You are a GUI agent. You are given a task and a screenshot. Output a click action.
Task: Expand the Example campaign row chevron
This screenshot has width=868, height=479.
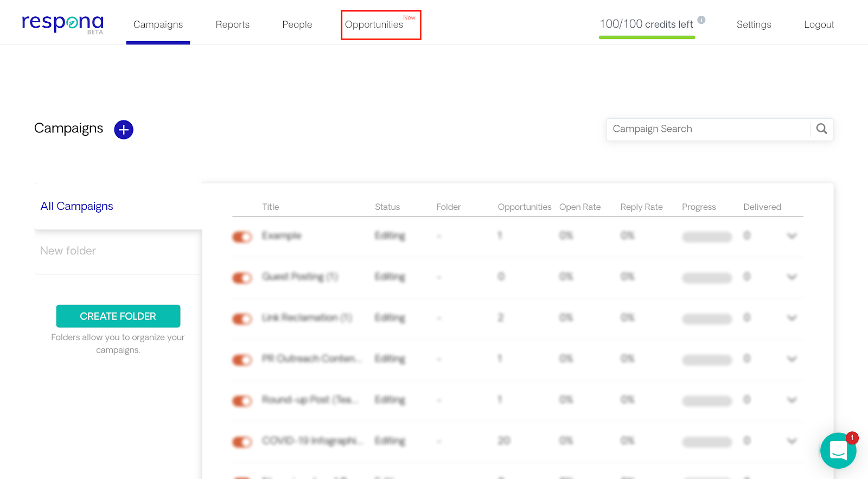(x=792, y=236)
